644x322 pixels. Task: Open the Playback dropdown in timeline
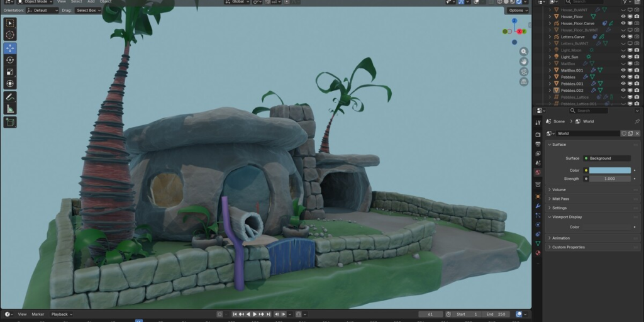coord(62,314)
